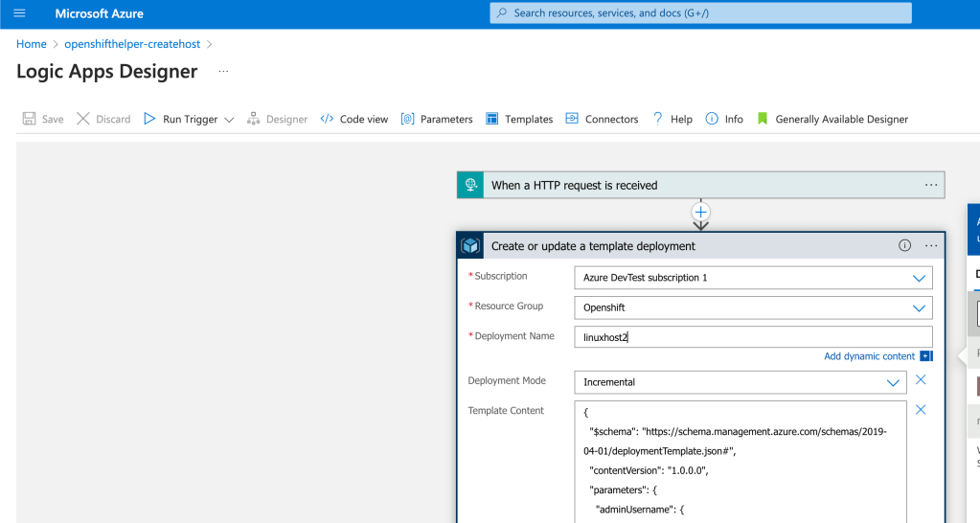Click the HTTP request trigger globe icon

(x=470, y=185)
